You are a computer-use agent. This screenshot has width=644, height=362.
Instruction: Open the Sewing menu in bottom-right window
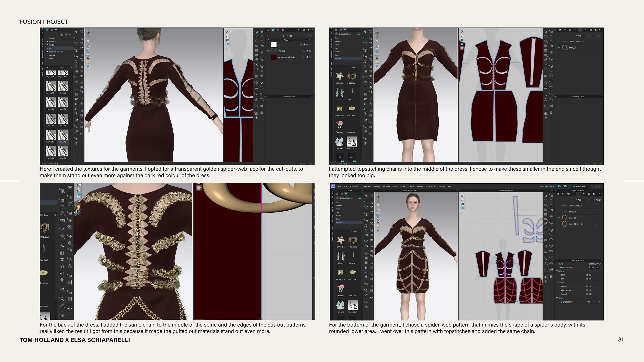click(377, 186)
